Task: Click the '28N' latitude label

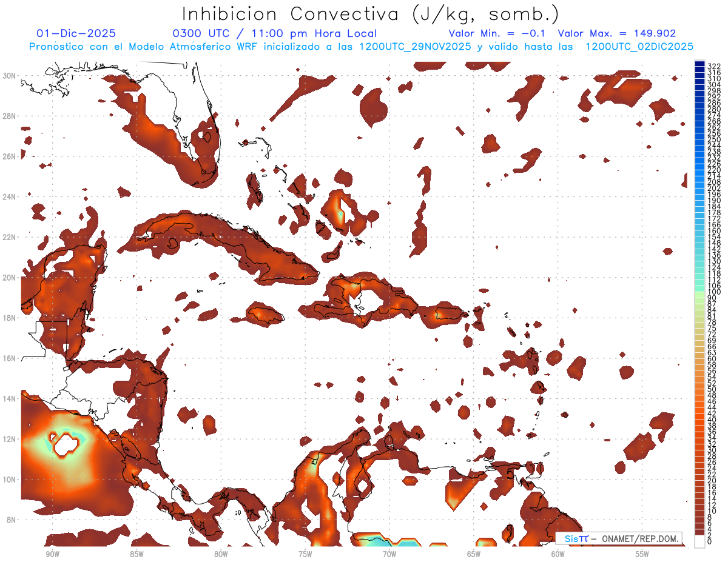Action: coord(10,116)
